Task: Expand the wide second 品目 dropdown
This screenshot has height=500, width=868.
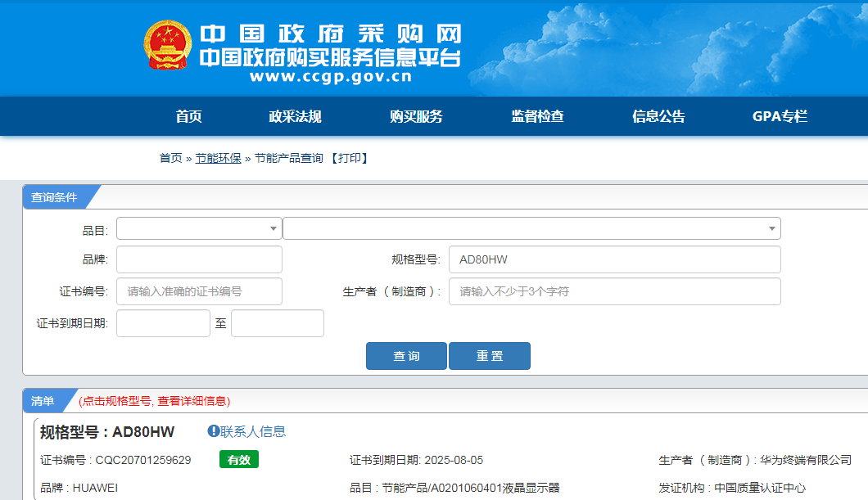Action: [531, 228]
